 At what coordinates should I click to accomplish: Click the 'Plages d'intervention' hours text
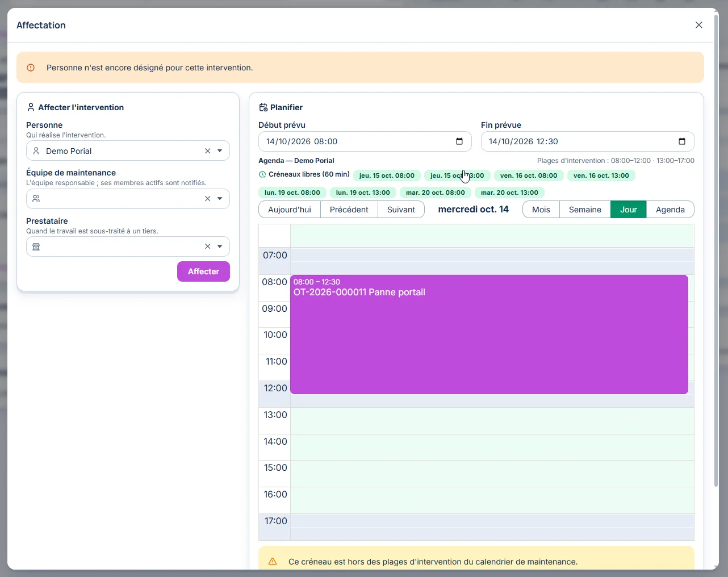point(616,161)
